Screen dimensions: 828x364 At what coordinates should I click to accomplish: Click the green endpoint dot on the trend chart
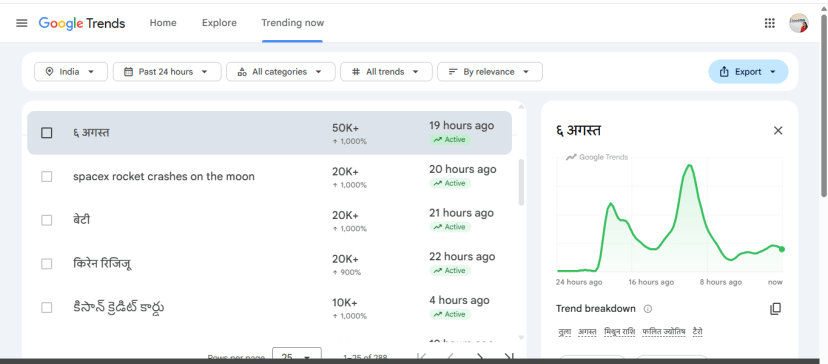tap(782, 249)
